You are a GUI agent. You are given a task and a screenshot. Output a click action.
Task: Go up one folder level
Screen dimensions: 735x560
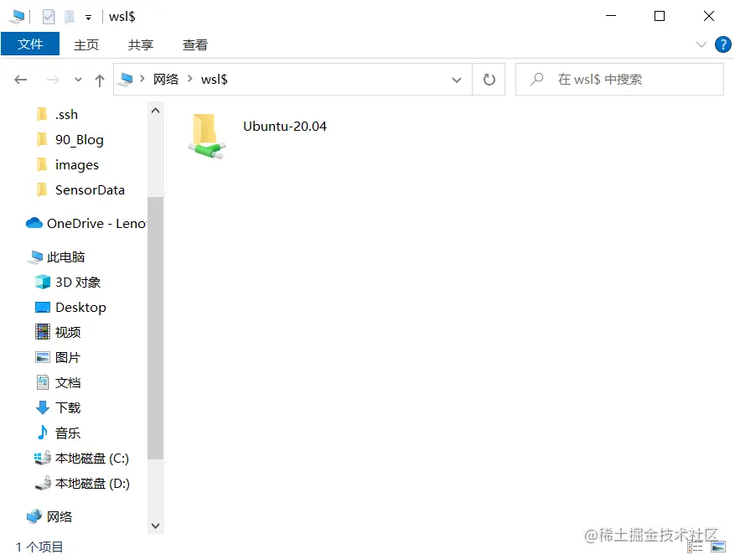click(x=100, y=80)
